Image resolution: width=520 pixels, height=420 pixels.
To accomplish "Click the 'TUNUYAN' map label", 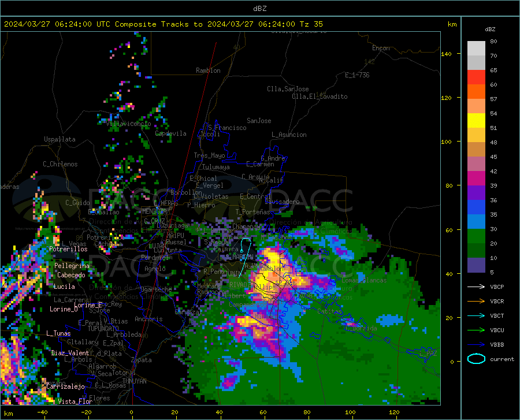I will pos(134,381).
